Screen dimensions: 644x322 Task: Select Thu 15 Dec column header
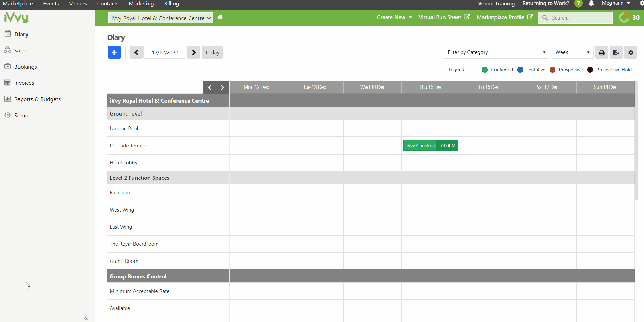[x=431, y=87]
